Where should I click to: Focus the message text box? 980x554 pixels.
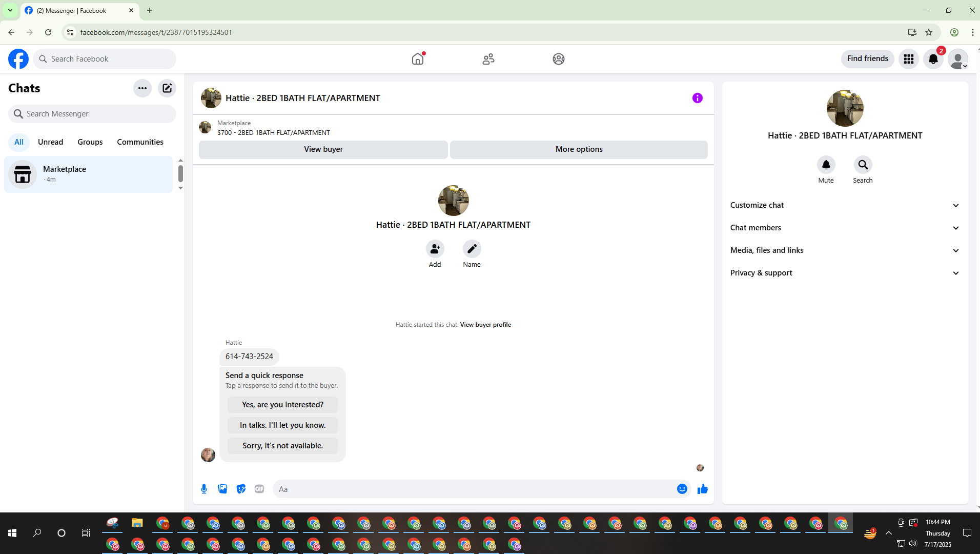475,489
